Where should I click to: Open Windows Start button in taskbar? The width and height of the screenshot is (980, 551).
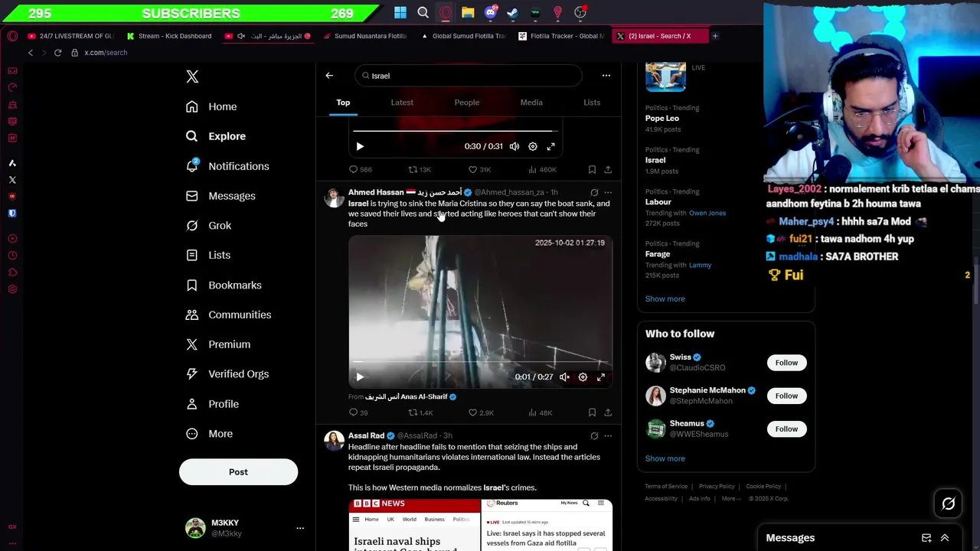(400, 12)
